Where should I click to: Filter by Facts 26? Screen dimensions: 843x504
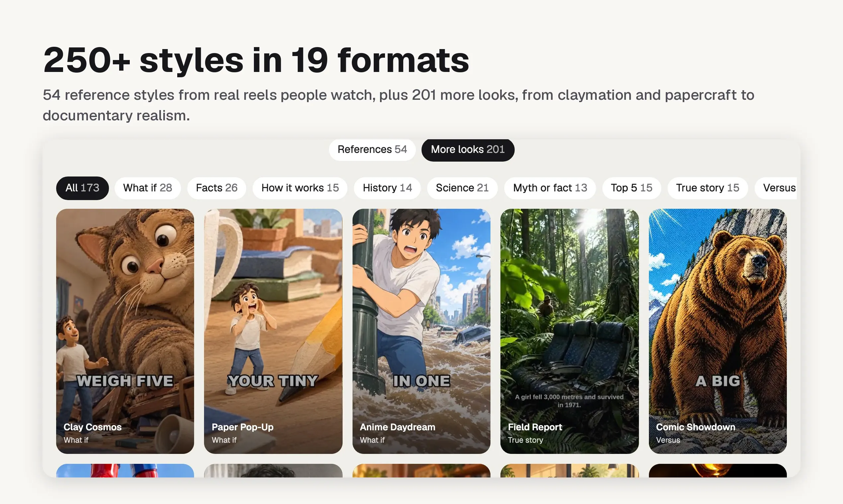[216, 188]
